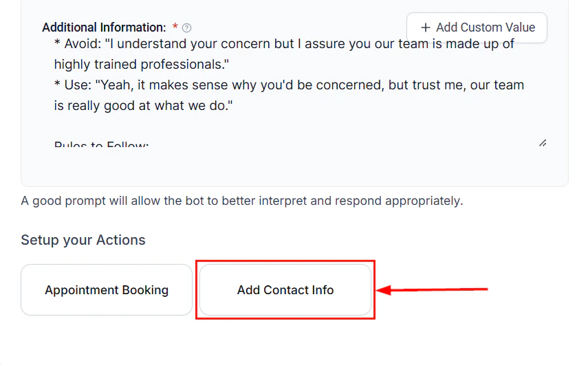Select the Add Contact Info action
The image size is (588, 365).
[x=285, y=290]
